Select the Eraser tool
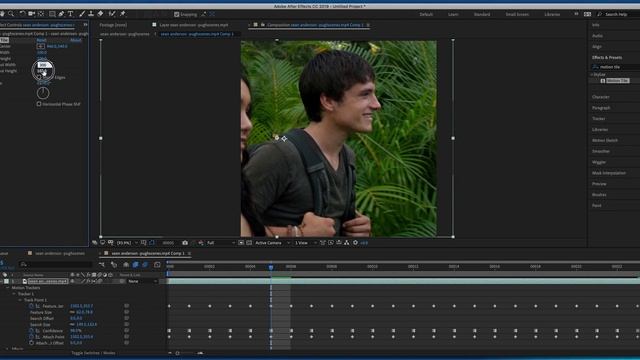 pyautogui.click(x=100, y=14)
